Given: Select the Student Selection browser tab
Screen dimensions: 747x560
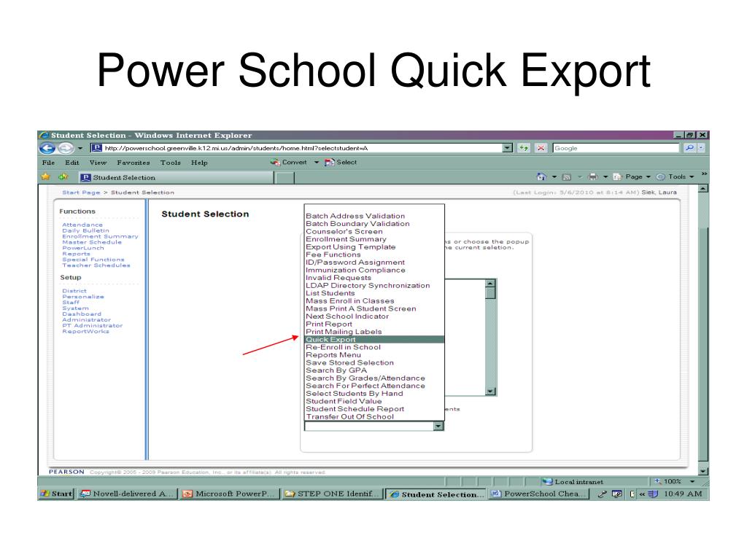Looking at the screenshot, I should 175,178.
